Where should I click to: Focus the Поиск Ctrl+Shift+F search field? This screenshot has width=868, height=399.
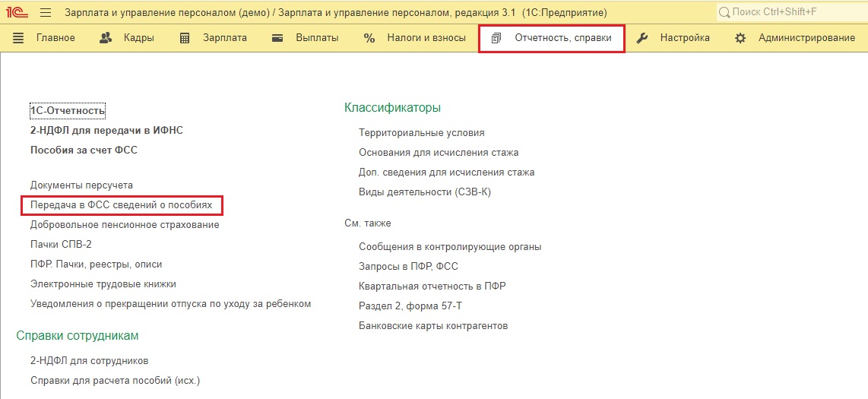click(x=791, y=11)
